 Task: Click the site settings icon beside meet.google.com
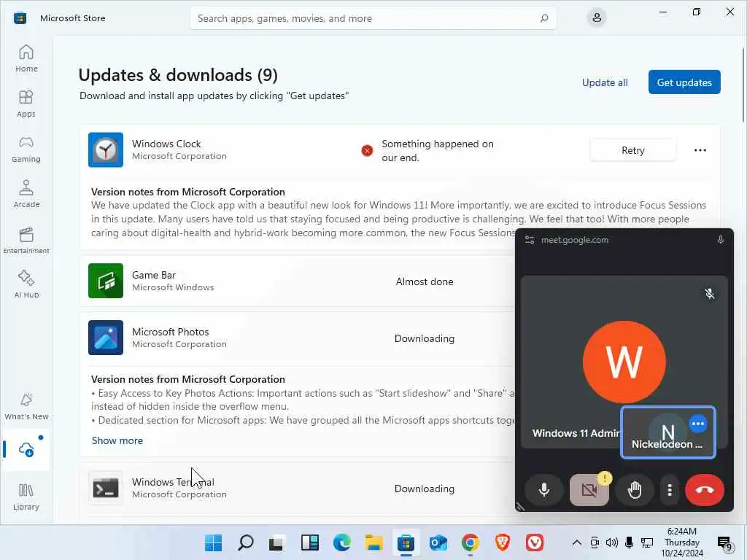pyautogui.click(x=530, y=240)
